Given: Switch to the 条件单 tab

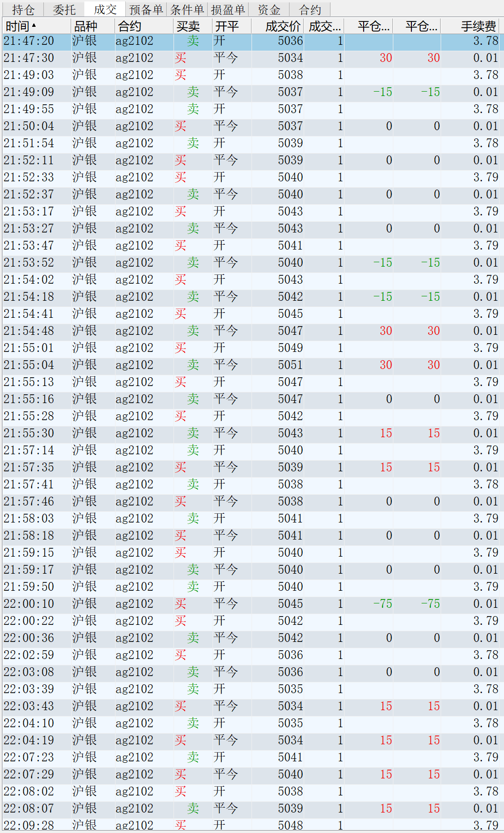Looking at the screenshot, I should [187, 9].
